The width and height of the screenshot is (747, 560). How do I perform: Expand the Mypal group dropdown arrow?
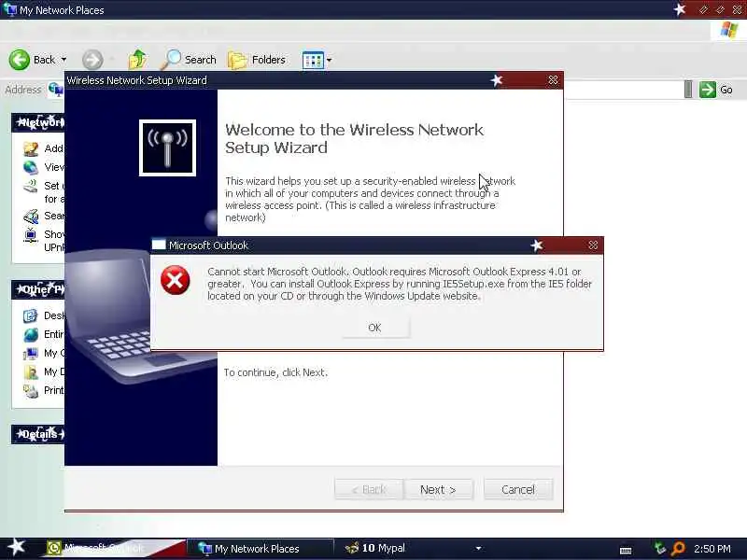coord(478,549)
